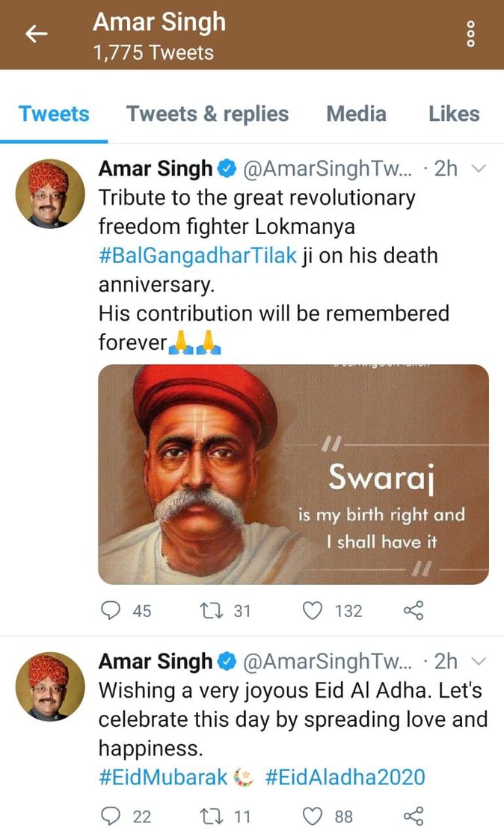Reply to the Bal Gangadhar Tilak tweet
Image resolution: width=504 pixels, height=839 pixels.
coord(111,611)
